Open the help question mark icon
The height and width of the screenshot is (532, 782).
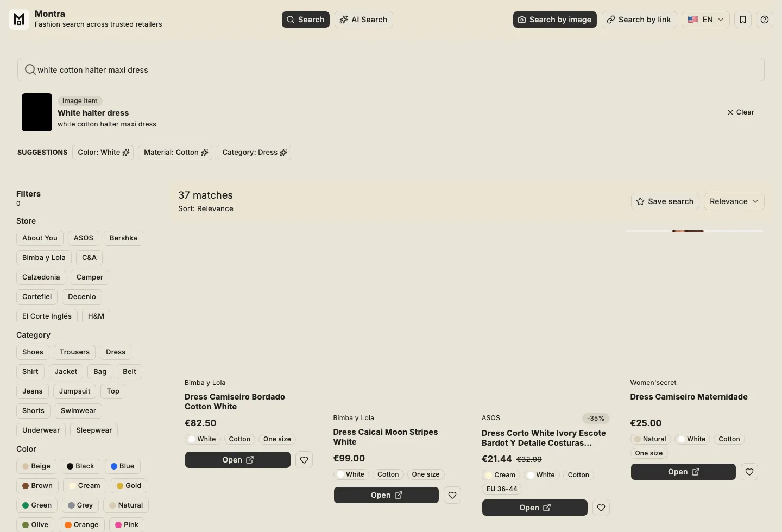[x=765, y=20]
